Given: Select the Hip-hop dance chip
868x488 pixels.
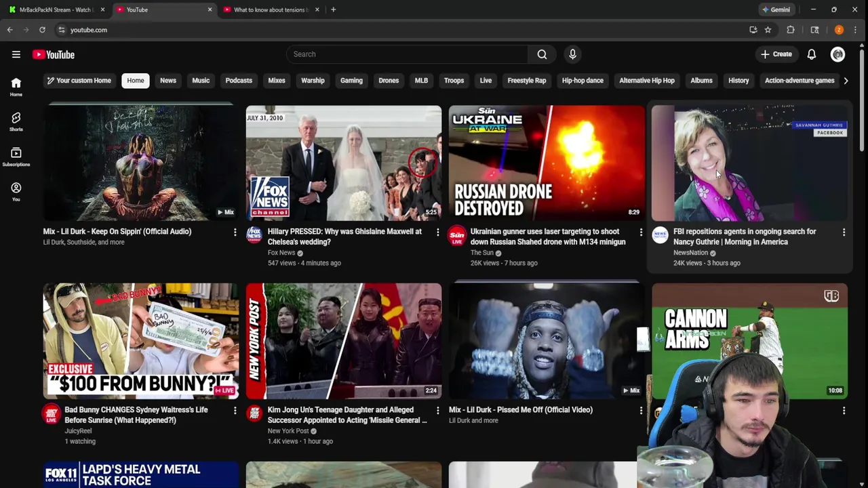Looking at the screenshot, I should (x=583, y=81).
